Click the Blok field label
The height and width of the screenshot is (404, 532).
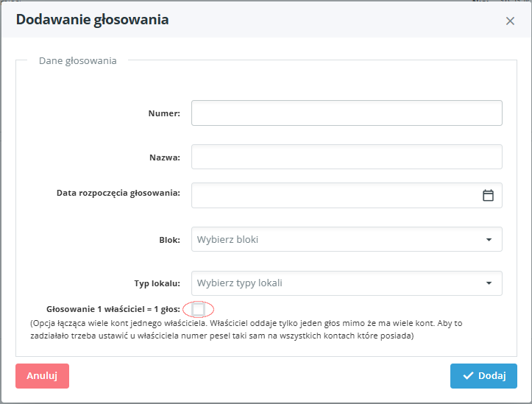(x=169, y=239)
